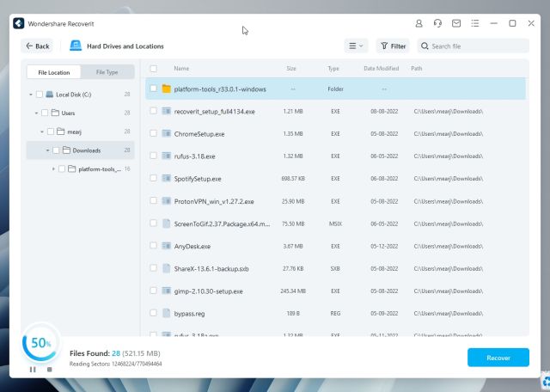Open the Filter button

point(393,46)
